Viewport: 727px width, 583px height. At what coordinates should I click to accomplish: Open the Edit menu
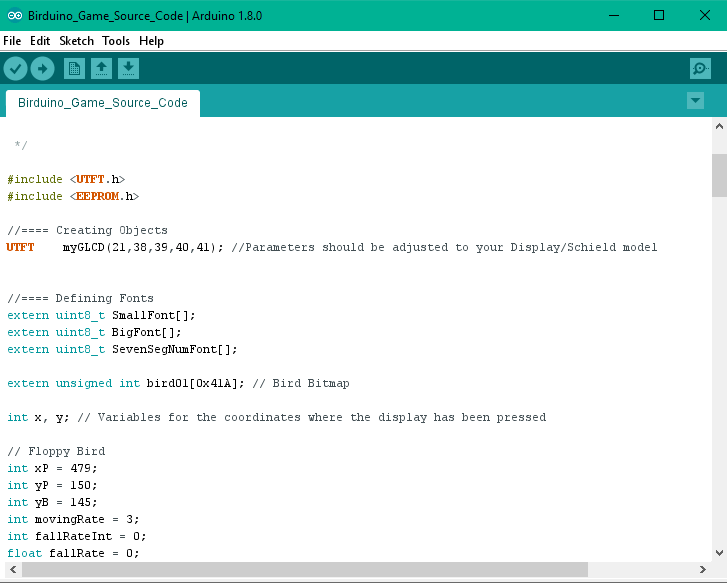pyautogui.click(x=40, y=41)
